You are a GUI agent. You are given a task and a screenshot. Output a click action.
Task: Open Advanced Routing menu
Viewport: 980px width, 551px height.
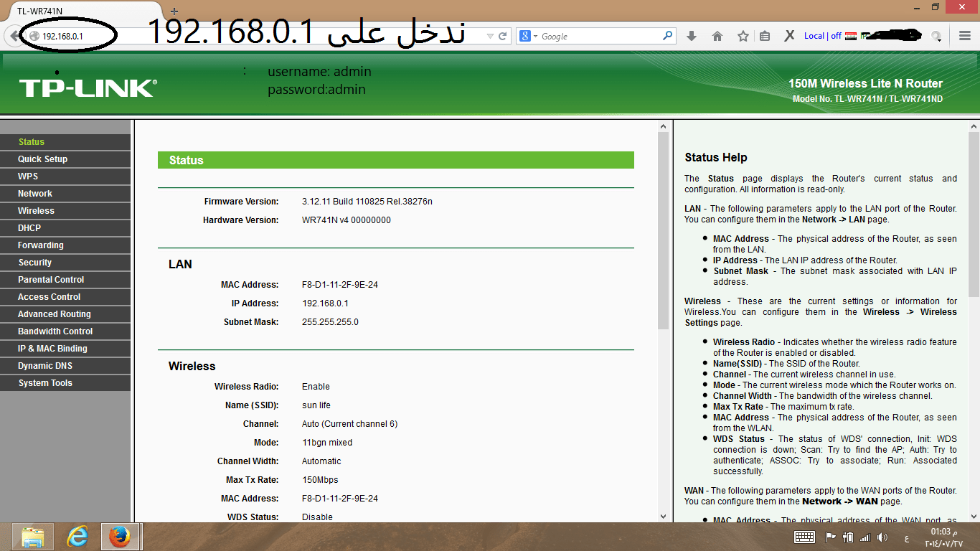pyautogui.click(x=65, y=314)
